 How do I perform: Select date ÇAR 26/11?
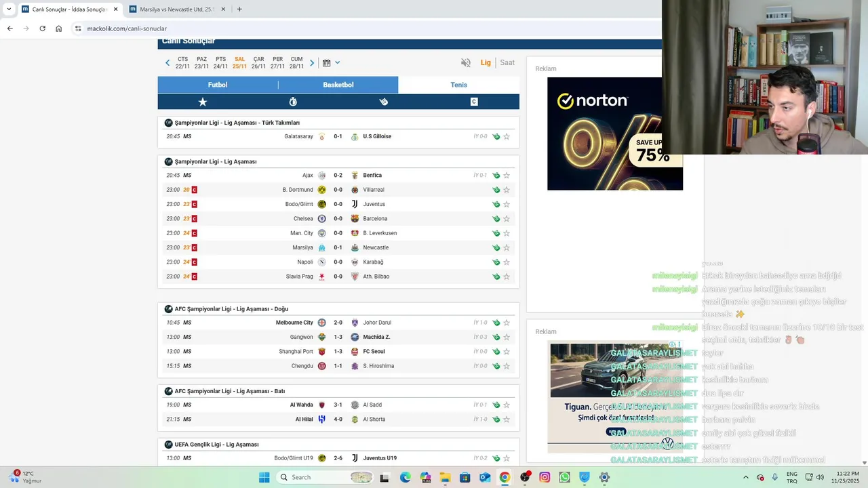259,62
